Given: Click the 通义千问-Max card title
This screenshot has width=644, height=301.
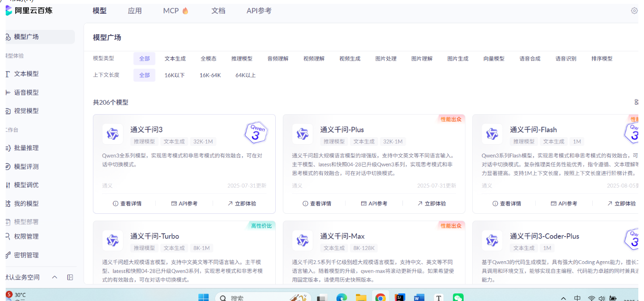Looking at the screenshot, I should click(342, 236).
